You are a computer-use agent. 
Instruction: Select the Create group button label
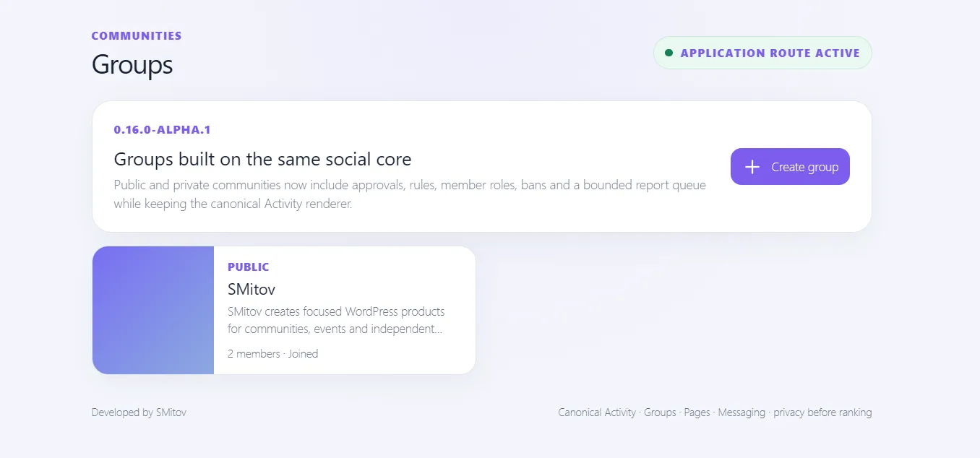pos(804,167)
